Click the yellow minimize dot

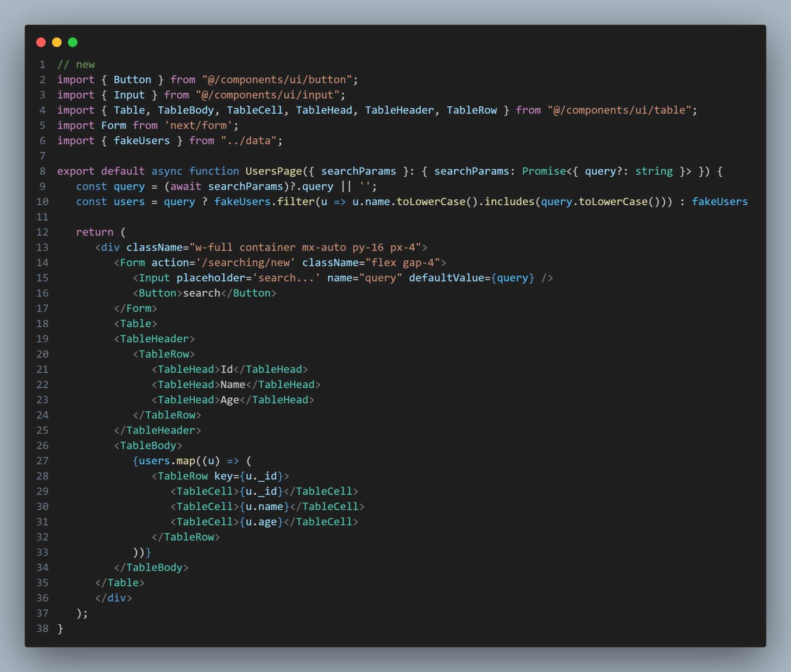pos(57,42)
